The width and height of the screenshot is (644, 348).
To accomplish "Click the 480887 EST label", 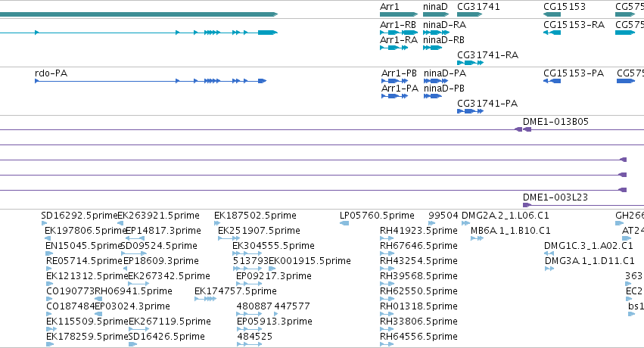I will [254, 306].
